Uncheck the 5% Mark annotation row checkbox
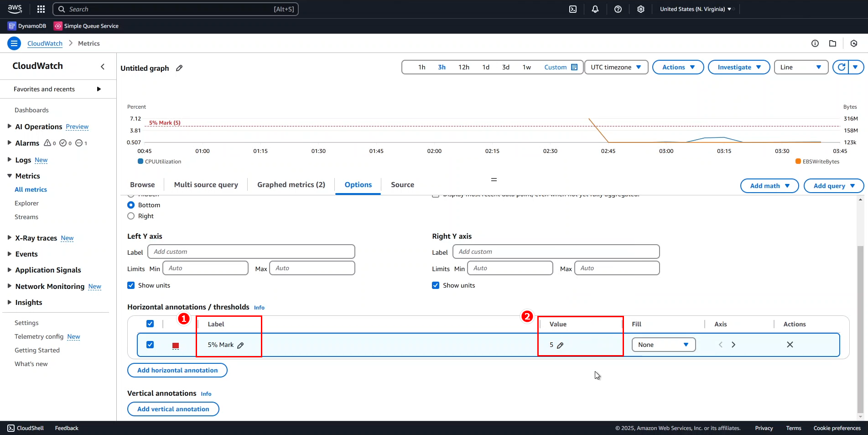 [150, 345]
